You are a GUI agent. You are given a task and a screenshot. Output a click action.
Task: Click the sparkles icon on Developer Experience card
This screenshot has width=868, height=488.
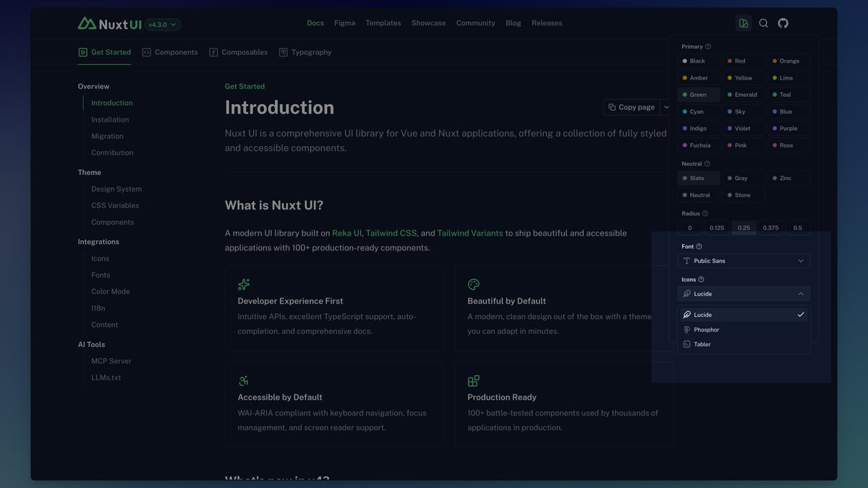(244, 285)
